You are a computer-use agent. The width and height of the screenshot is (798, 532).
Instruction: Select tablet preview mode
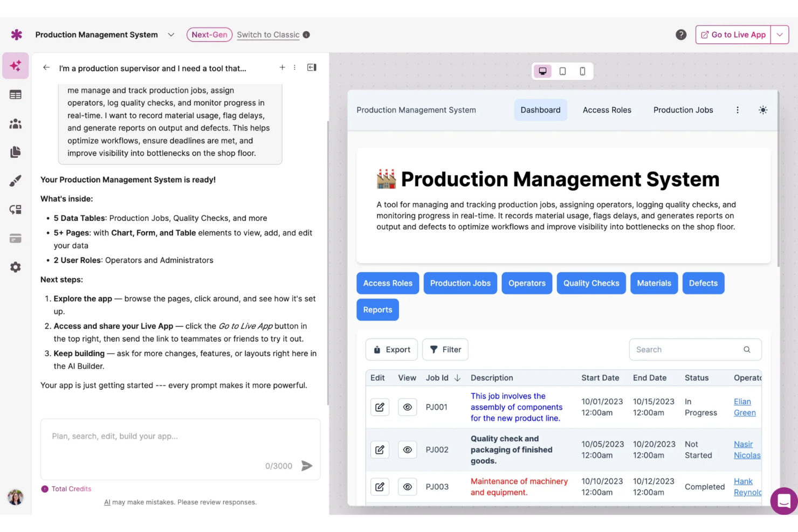point(562,71)
